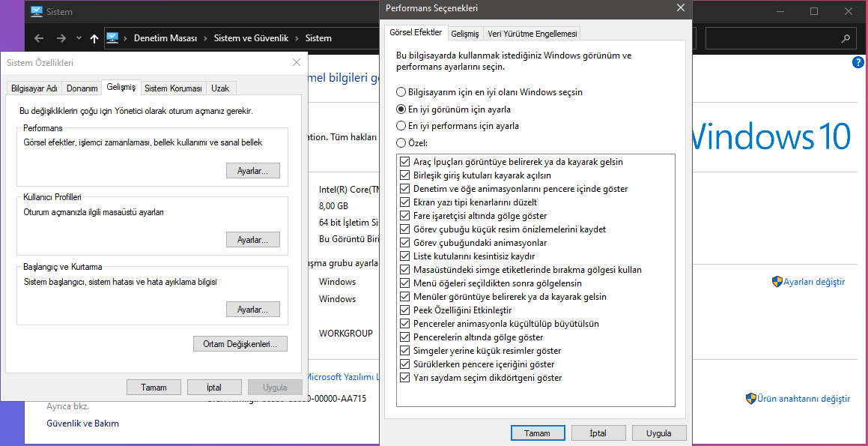The width and height of the screenshot is (868, 446).
Task: Select Gelişmiş tab in Sistem Özellikleri
Action: tap(121, 87)
